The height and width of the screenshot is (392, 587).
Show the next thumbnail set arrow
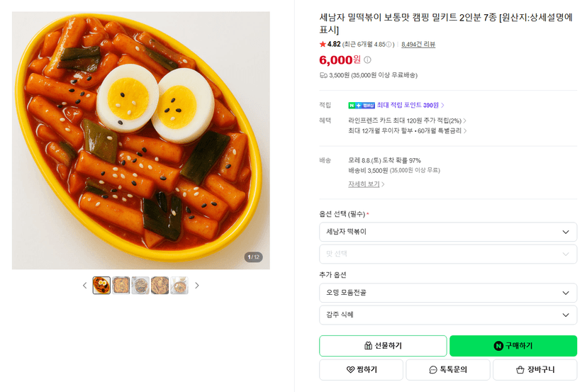(x=197, y=286)
